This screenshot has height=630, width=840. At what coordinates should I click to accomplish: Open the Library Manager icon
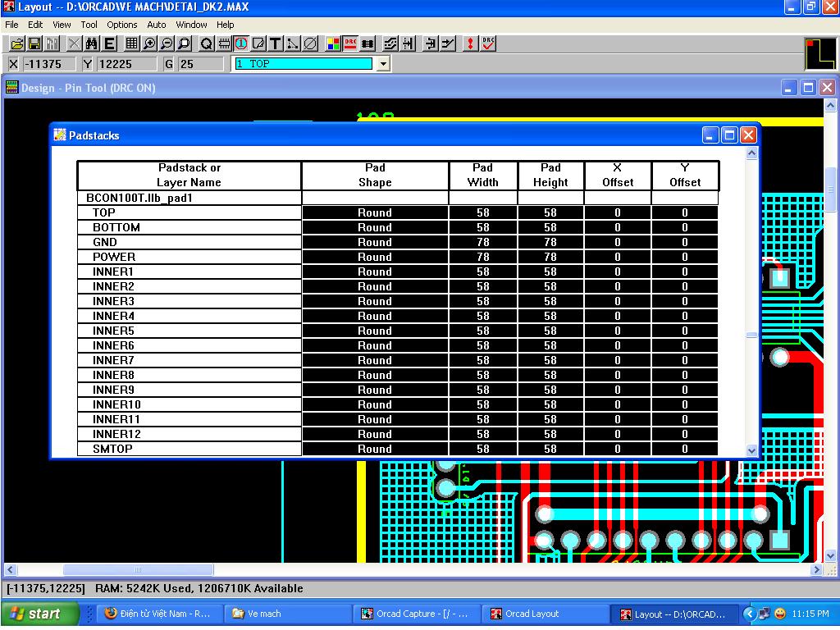click(52, 44)
